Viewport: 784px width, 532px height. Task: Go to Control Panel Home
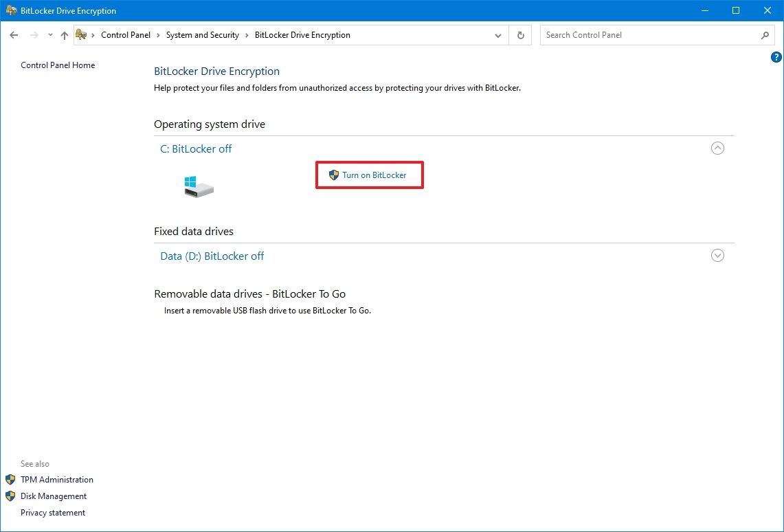pyautogui.click(x=58, y=65)
